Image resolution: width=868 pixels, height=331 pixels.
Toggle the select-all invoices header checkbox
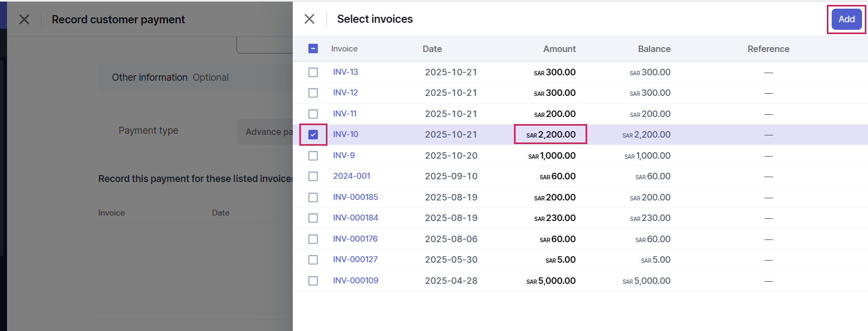(313, 49)
